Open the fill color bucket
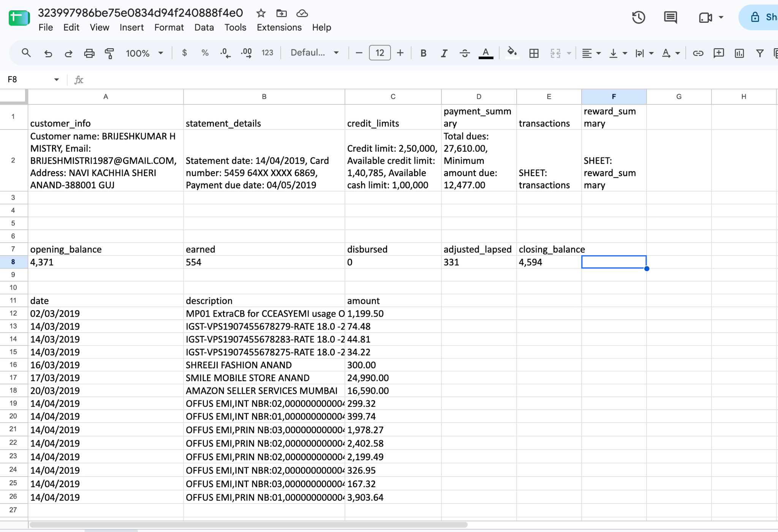This screenshot has height=532, width=778. (512, 52)
